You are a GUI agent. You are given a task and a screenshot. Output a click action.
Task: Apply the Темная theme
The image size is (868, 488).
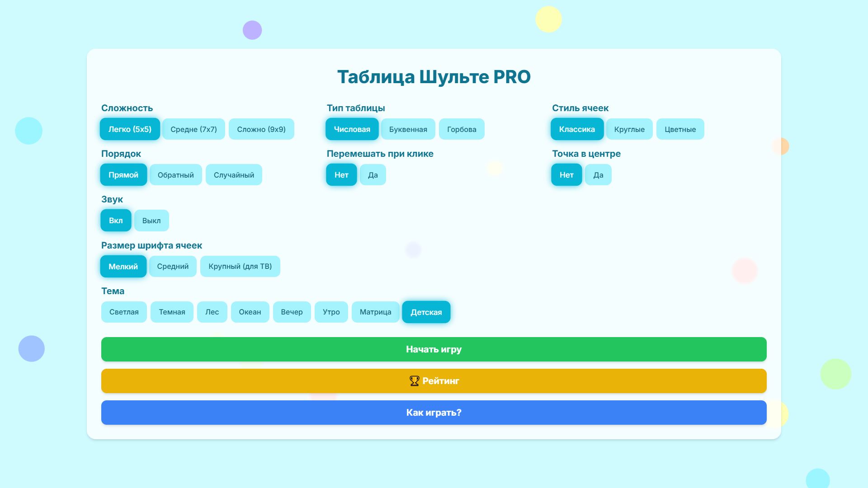172,312
